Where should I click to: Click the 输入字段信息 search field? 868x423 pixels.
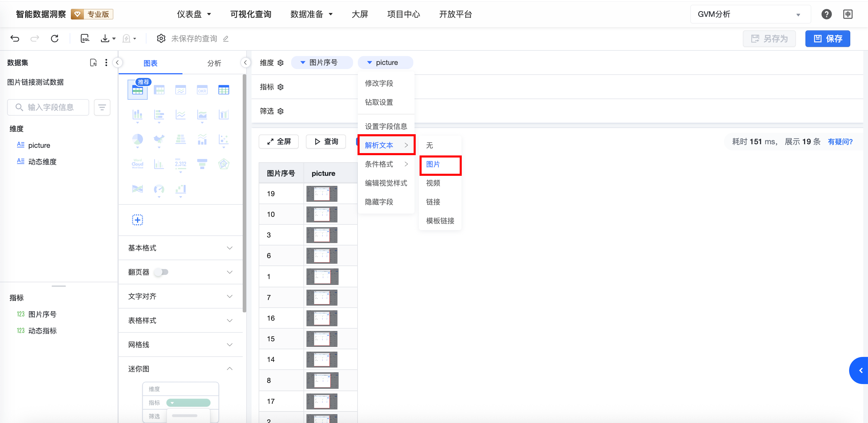point(50,107)
